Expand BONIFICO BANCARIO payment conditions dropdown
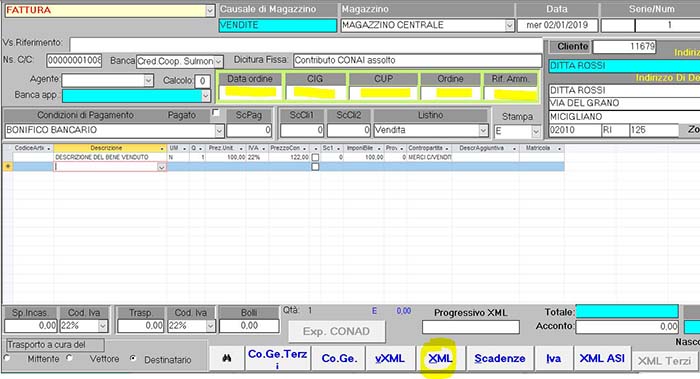This screenshot has width=700, height=379. 219,131
